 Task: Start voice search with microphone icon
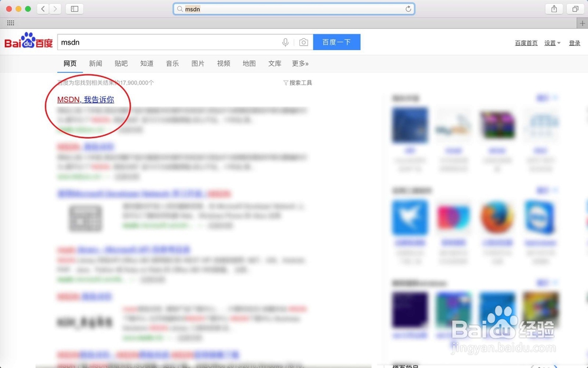click(x=285, y=42)
